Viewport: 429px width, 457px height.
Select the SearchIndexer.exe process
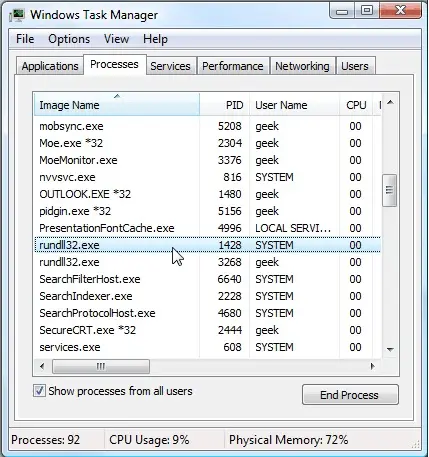click(x=207, y=296)
